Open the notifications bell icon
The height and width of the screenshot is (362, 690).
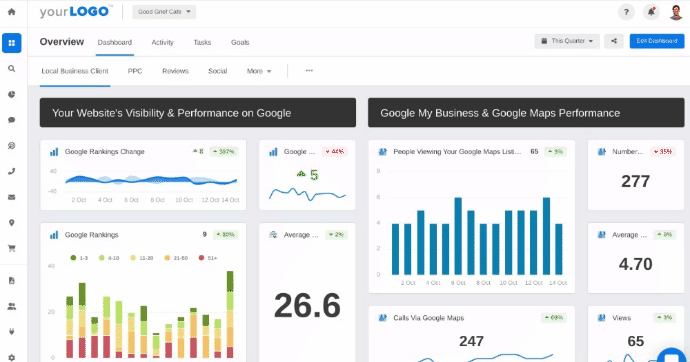[x=651, y=12]
